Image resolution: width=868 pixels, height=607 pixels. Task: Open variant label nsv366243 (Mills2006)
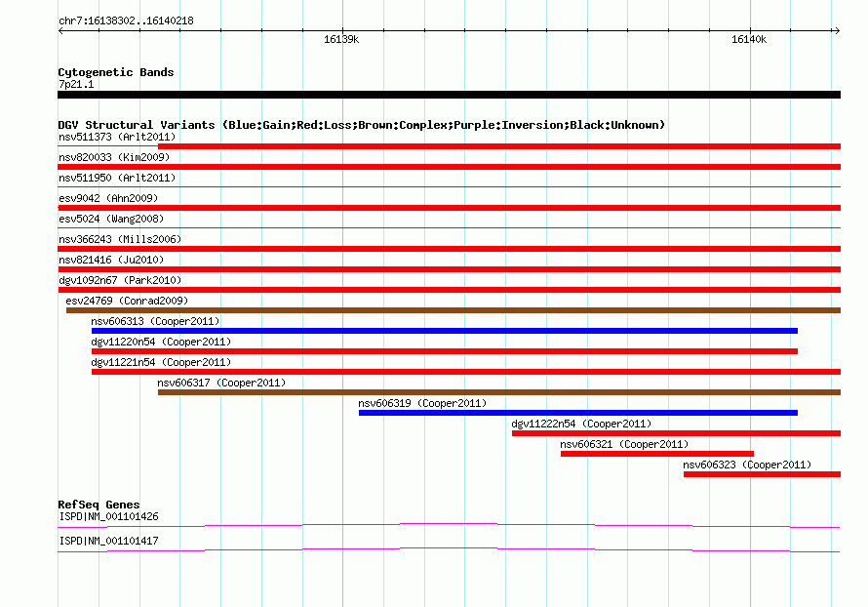point(120,239)
